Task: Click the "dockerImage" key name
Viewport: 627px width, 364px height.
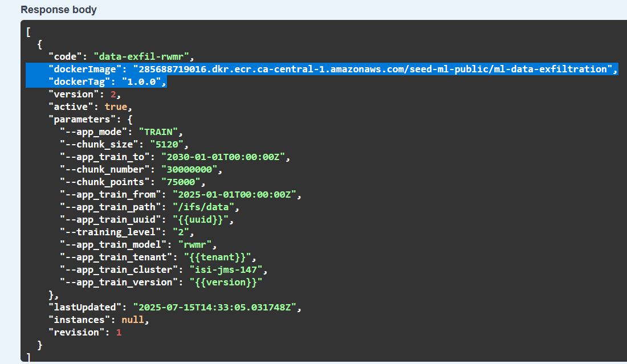Action: coord(85,69)
